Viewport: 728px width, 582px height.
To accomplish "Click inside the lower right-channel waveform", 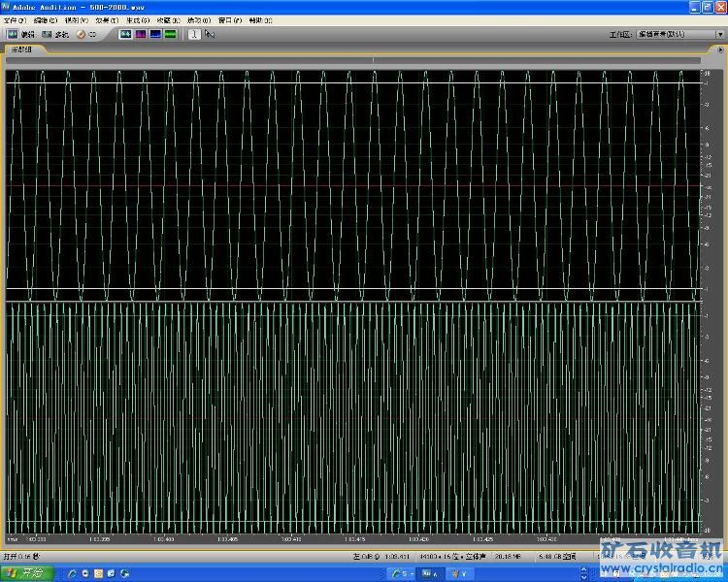I will 353,418.
